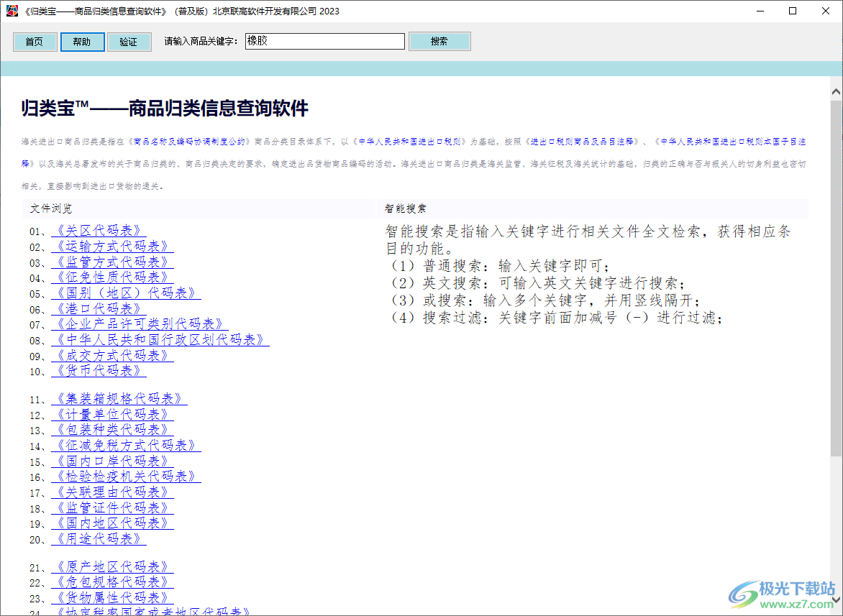Click the 首页 home button
The image size is (843, 616).
click(x=35, y=42)
